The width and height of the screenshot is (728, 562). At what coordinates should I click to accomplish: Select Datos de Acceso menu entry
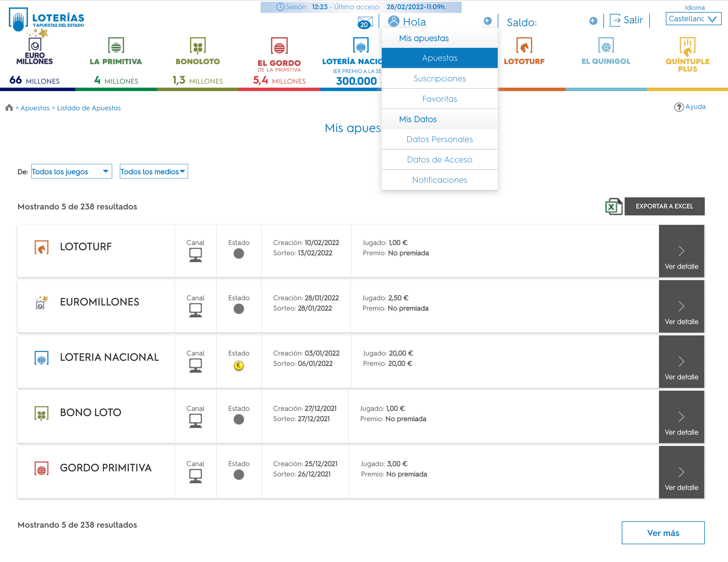pyautogui.click(x=439, y=159)
